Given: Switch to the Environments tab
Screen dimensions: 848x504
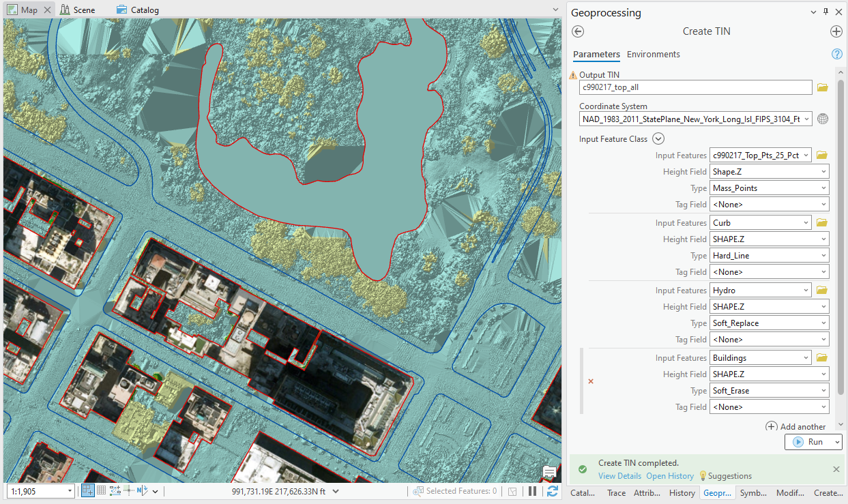Looking at the screenshot, I should 653,55.
